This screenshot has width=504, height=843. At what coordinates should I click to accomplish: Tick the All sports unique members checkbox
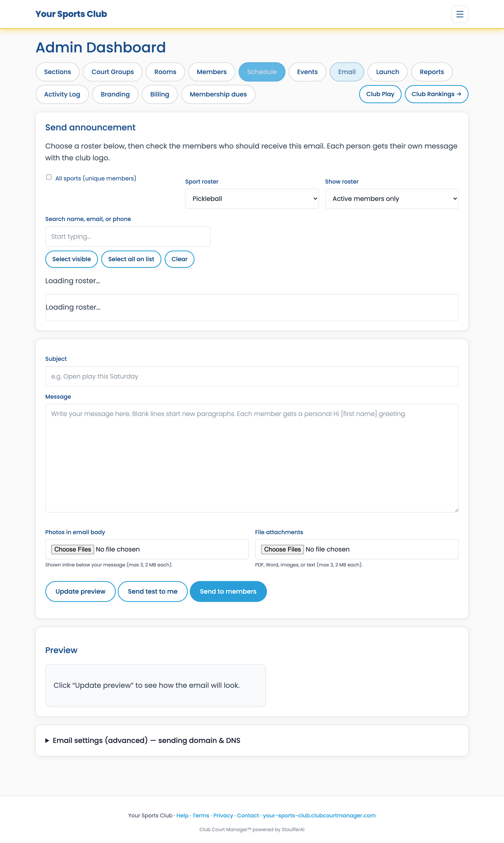click(x=49, y=177)
